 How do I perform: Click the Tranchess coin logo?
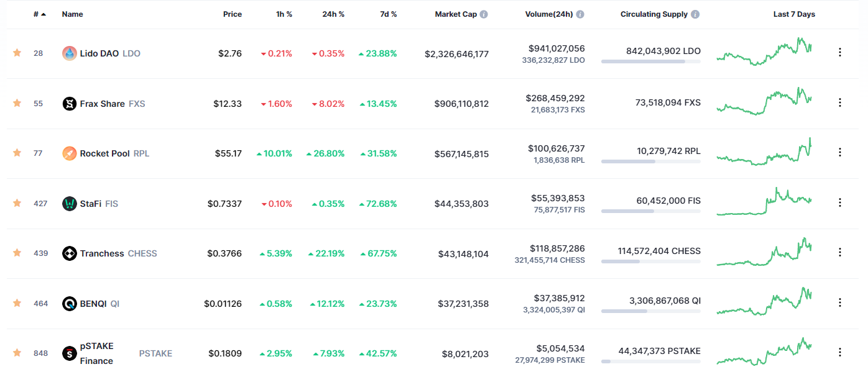click(70, 253)
